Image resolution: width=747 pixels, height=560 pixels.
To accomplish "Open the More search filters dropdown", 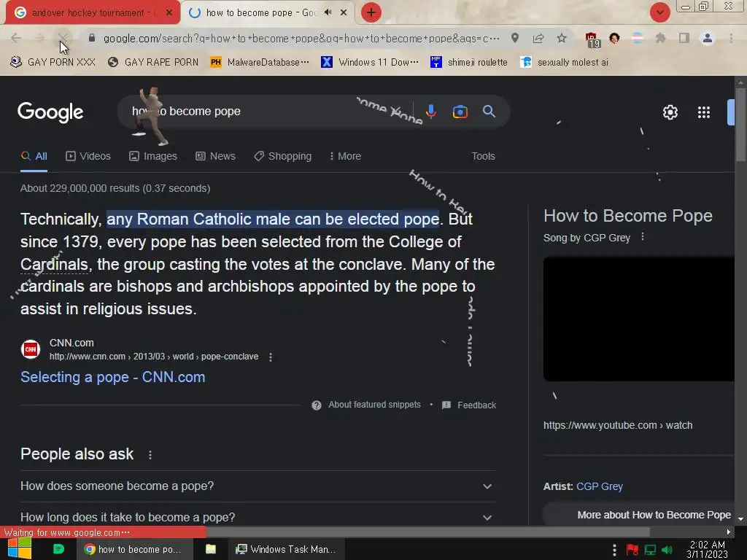I will pos(345,156).
